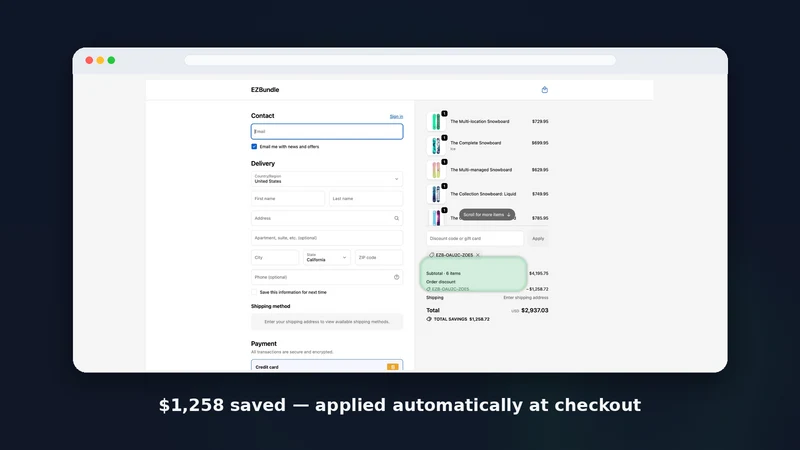
Task: Click the $785.95 snowboard thumbnail
Action: click(x=436, y=217)
